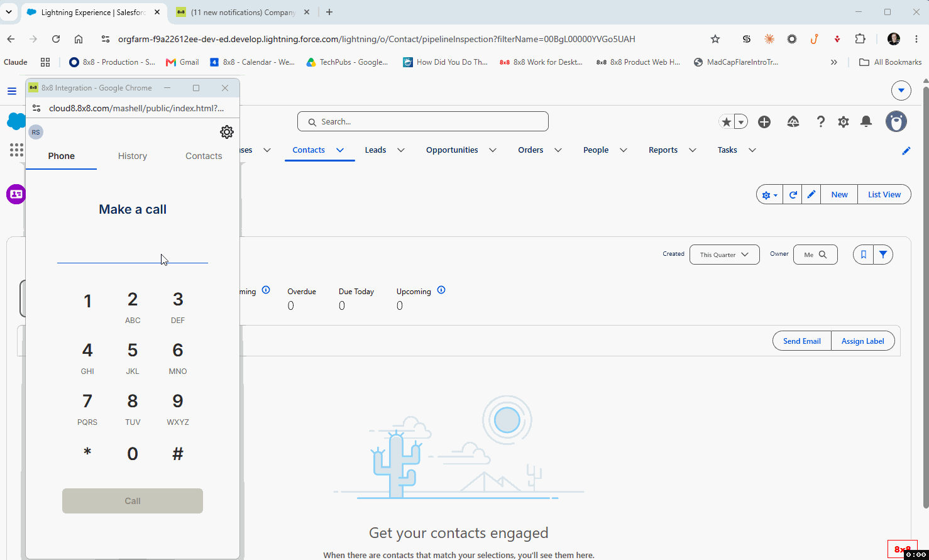Image resolution: width=929 pixels, height=560 pixels.
Task: Open the Gmail bookmark
Action: (182, 62)
